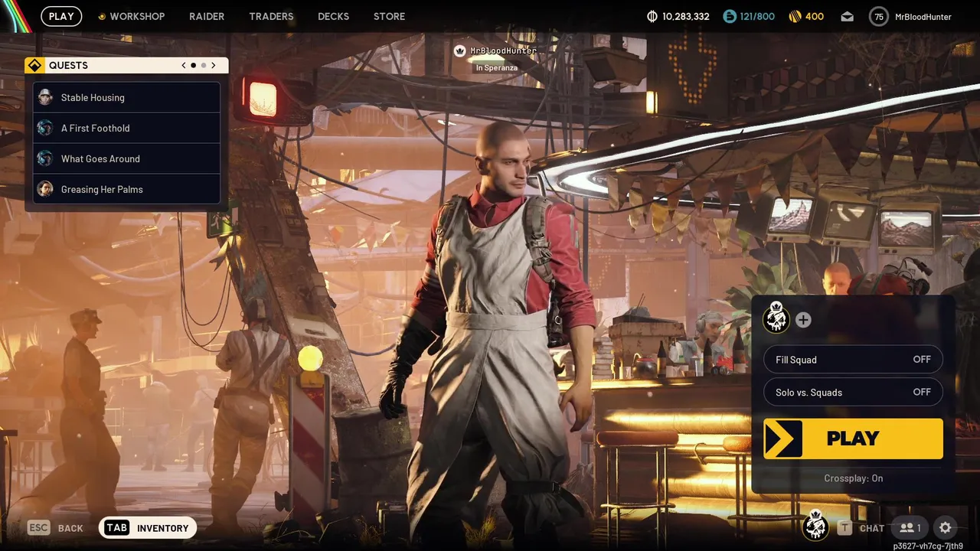Switch to the Raider tab
Screen dimensions: 980x551
(207, 16)
